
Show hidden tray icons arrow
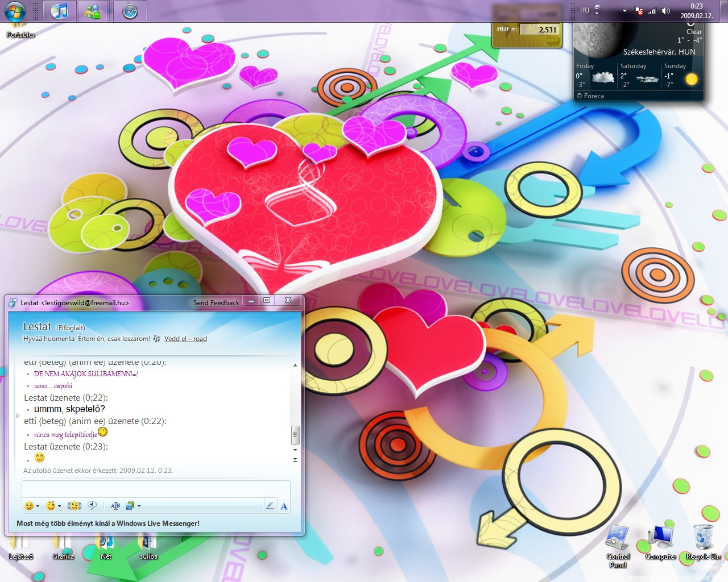click(624, 11)
